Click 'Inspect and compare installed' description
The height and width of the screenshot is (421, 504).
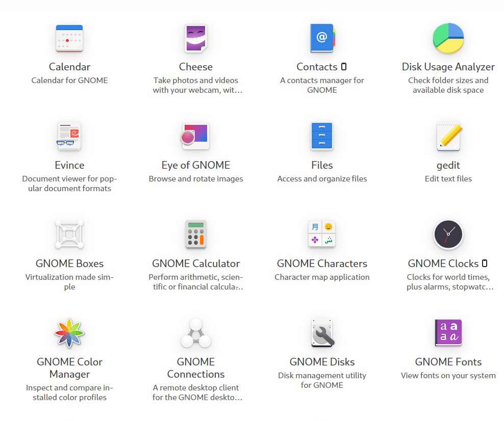pyautogui.click(x=69, y=392)
